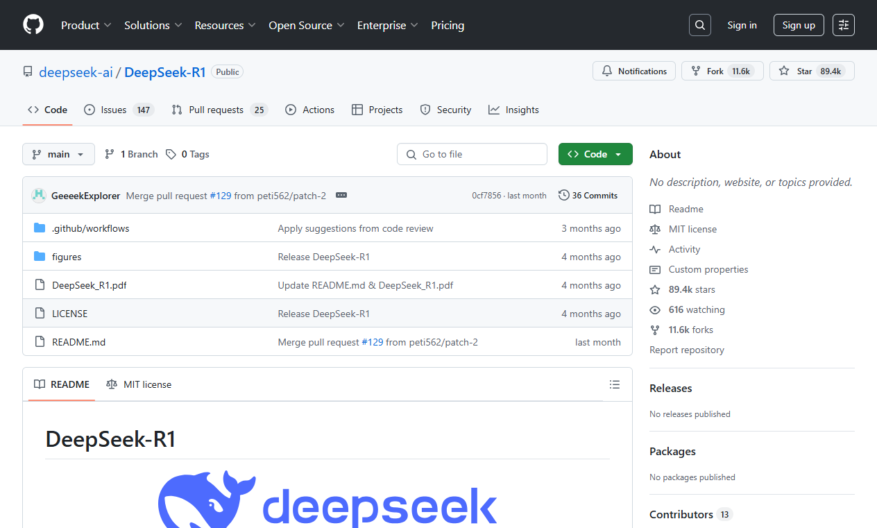Open the README outline list icon
877x528 pixels.
(x=615, y=385)
